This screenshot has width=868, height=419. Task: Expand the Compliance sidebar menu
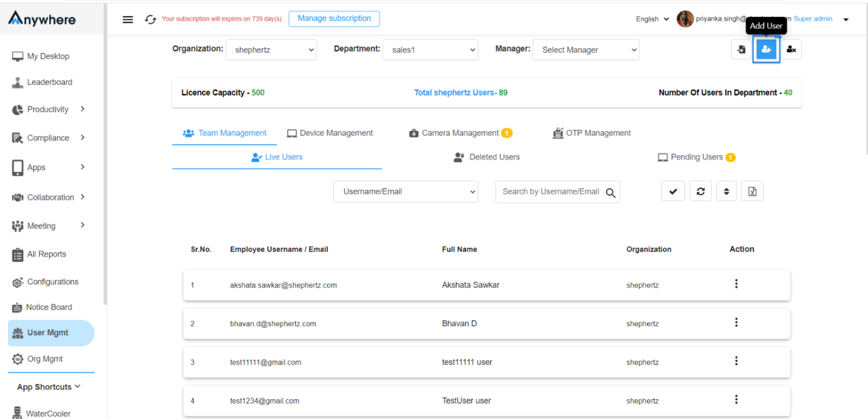click(48, 138)
